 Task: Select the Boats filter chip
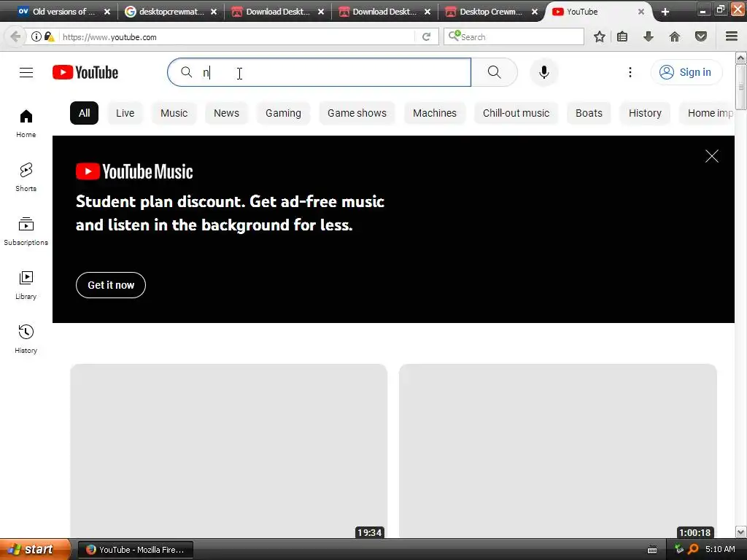(x=589, y=113)
